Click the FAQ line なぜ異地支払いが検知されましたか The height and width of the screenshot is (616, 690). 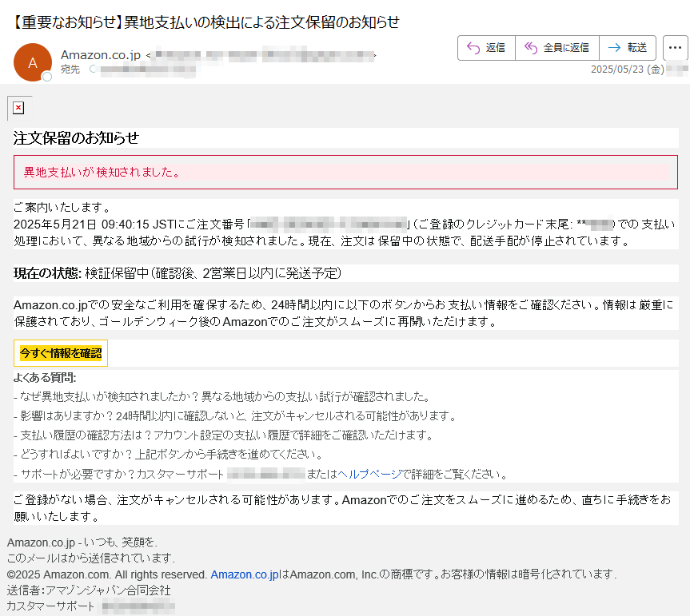point(222,396)
